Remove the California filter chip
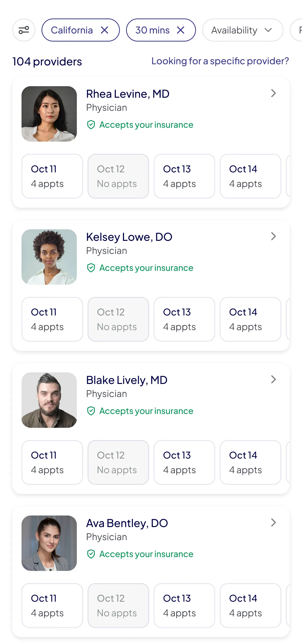 click(105, 30)
